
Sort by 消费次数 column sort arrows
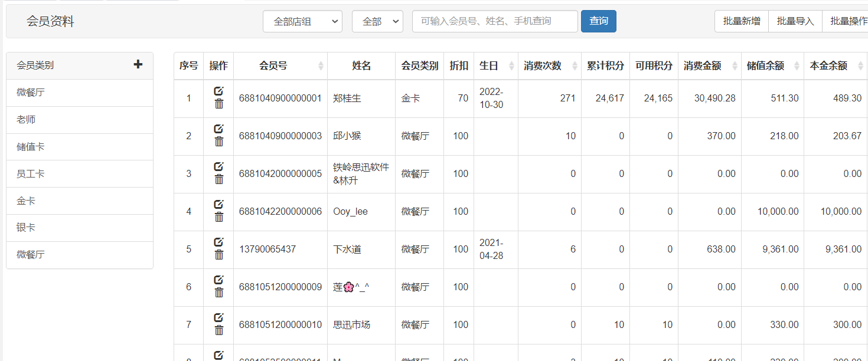(575, 66)
